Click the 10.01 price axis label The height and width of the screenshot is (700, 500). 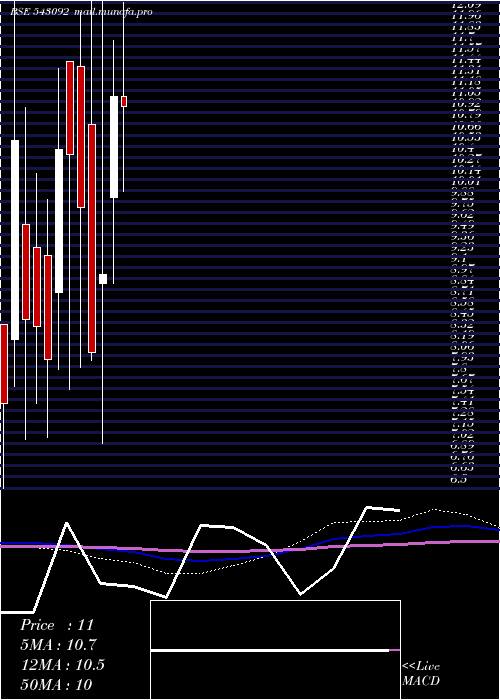[467, 182]
